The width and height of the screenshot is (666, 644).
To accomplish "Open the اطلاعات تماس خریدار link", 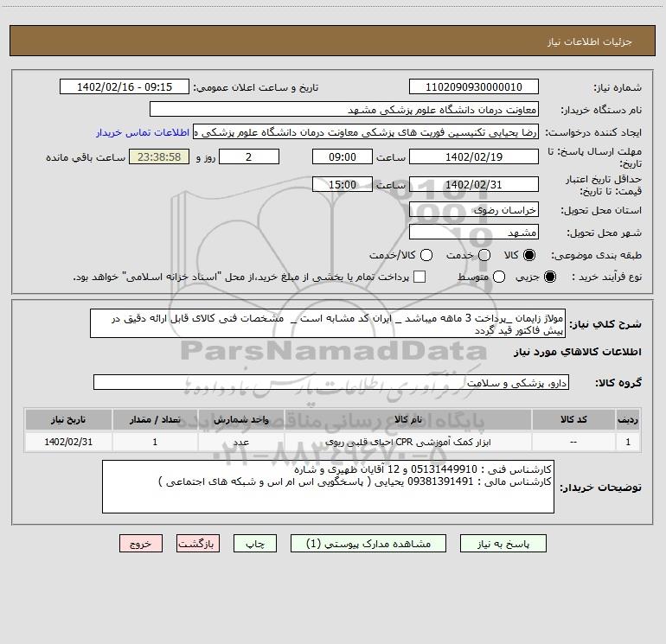I will [143, 132].
